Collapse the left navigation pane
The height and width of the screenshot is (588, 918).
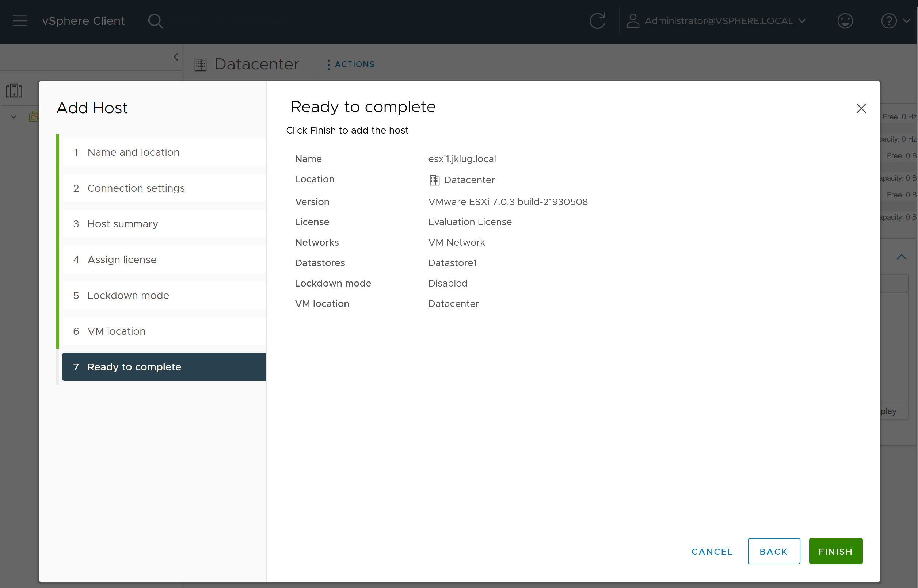click(176, 57)
